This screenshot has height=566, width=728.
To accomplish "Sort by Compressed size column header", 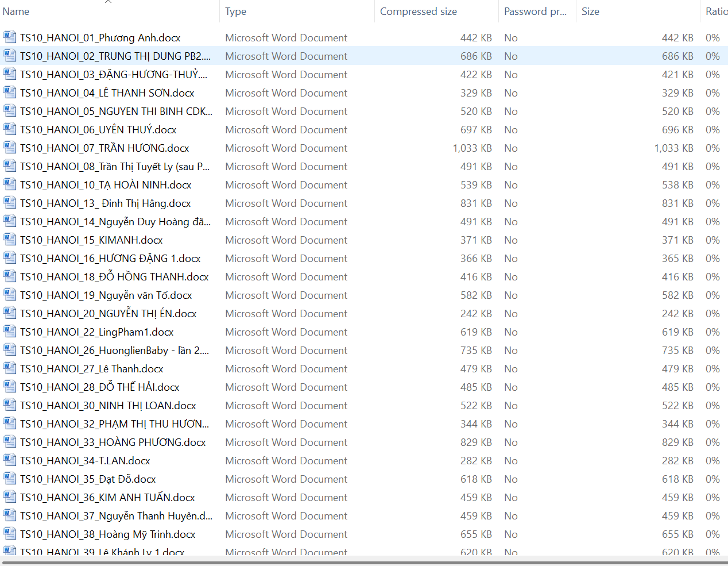I will coord(418,11).
